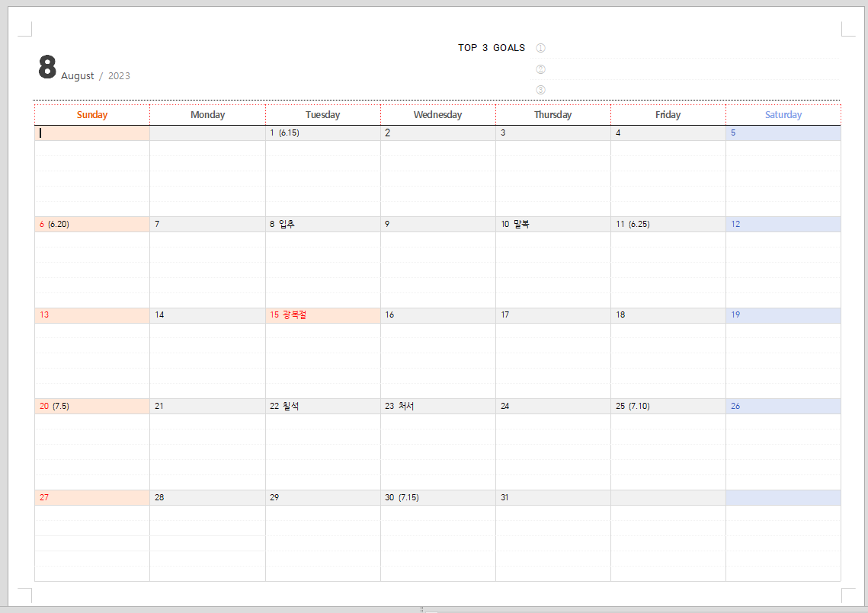Click the date cell 7
868x613 pixels.
(x=207, y=224)
